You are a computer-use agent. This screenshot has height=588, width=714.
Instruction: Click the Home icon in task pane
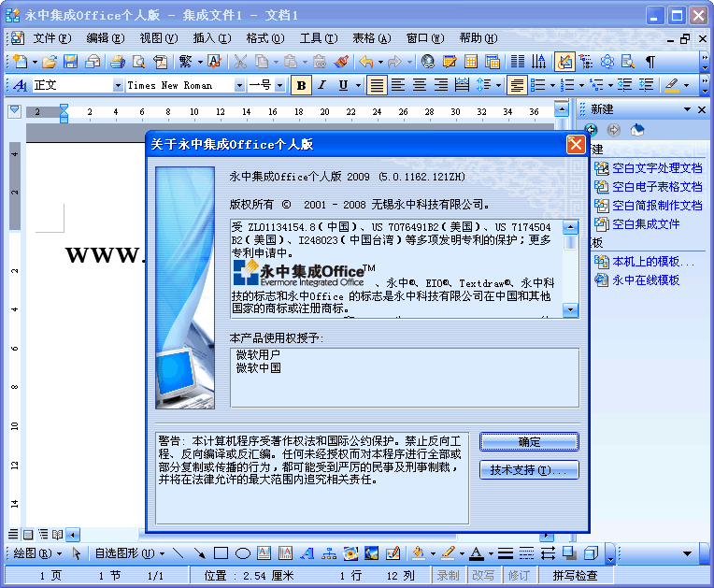(637, 130)
